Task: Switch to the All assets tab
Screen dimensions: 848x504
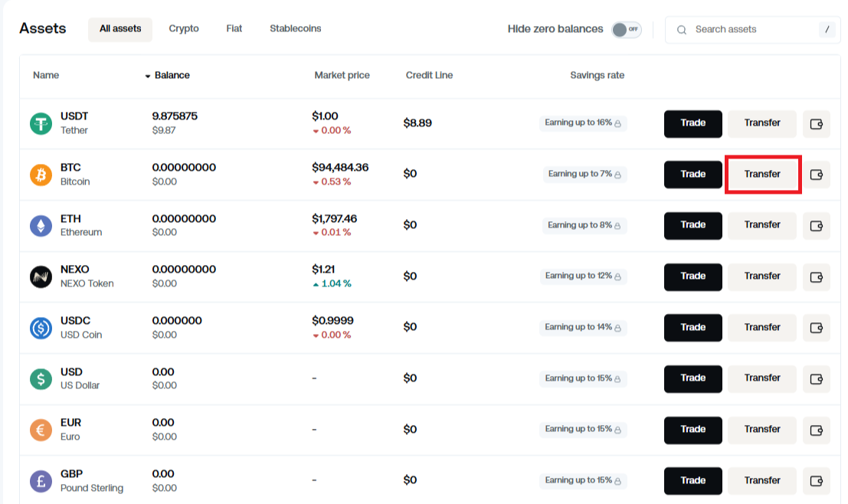Action: (120, 28)
